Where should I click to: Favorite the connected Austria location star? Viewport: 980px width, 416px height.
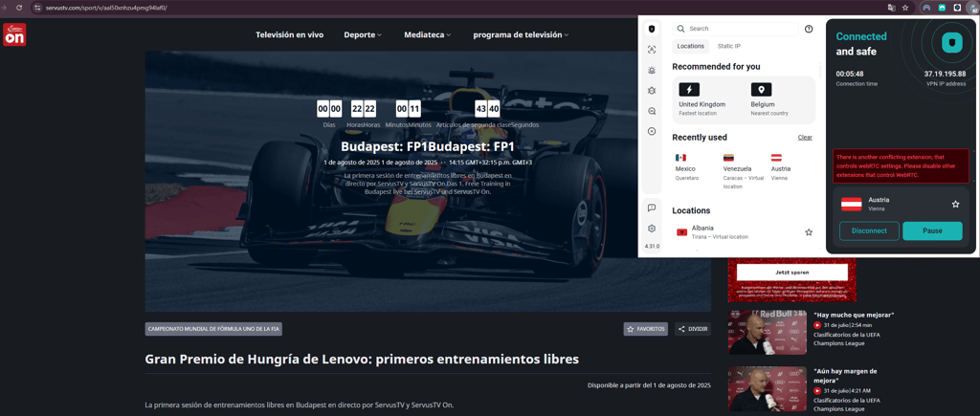(955, 205)
